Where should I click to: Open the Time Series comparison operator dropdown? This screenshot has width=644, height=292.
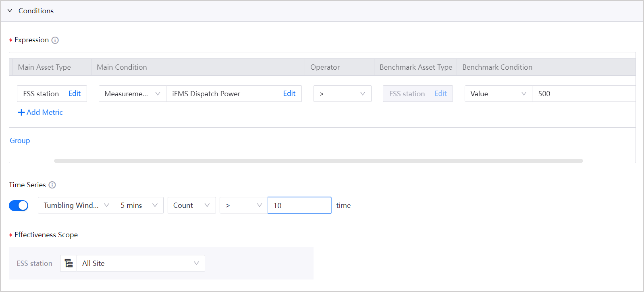click(x=243, y=205)
